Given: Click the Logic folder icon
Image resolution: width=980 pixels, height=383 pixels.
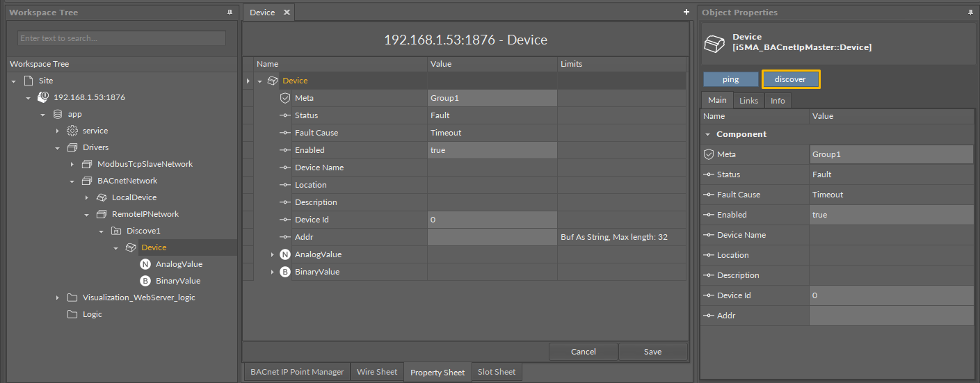Looking at the screenshot, I should 72,314.
